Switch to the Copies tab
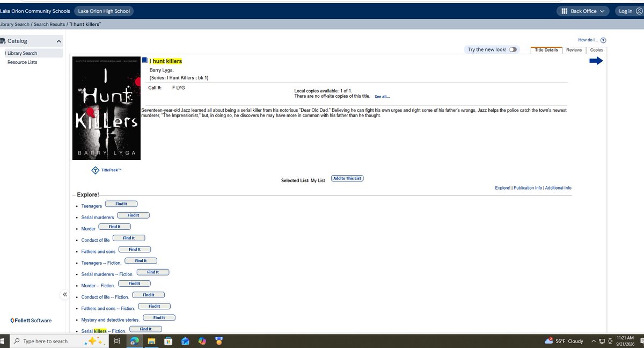 click(x=596, y=50)
